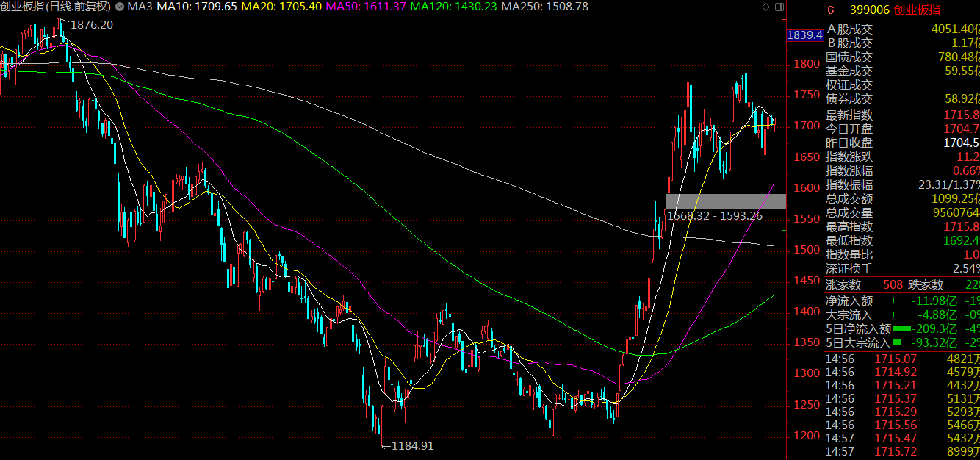Select the MA250 indicator label
The height and width of the screenshot is (460, 980).
point(546,7)
